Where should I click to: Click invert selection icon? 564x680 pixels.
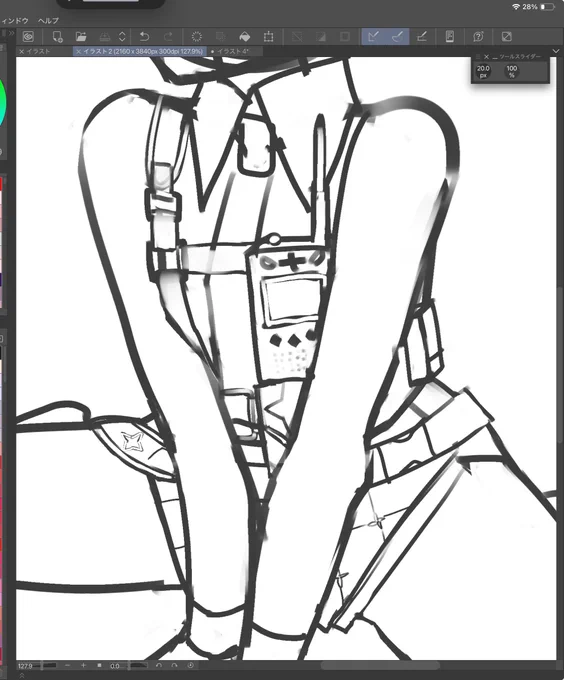coord(321,37)
